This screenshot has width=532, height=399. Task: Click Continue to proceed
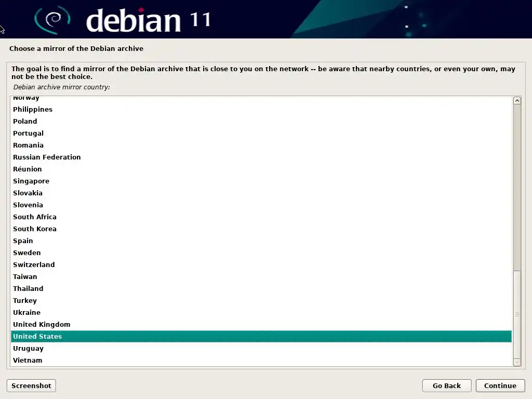pyautogui.click(x=500, y=386)
